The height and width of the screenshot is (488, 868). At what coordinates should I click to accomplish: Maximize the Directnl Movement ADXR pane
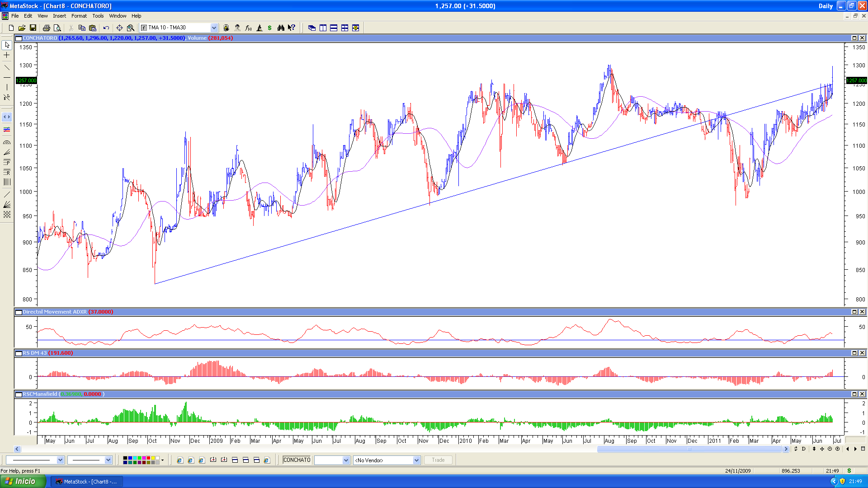coord(854,312)
